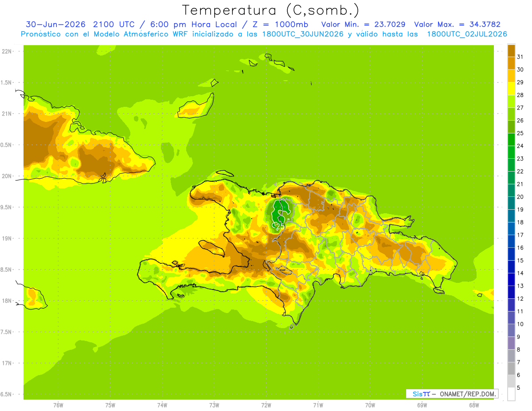
Task: Click the "2100 UTC" time text
Action: click(115, 24)
